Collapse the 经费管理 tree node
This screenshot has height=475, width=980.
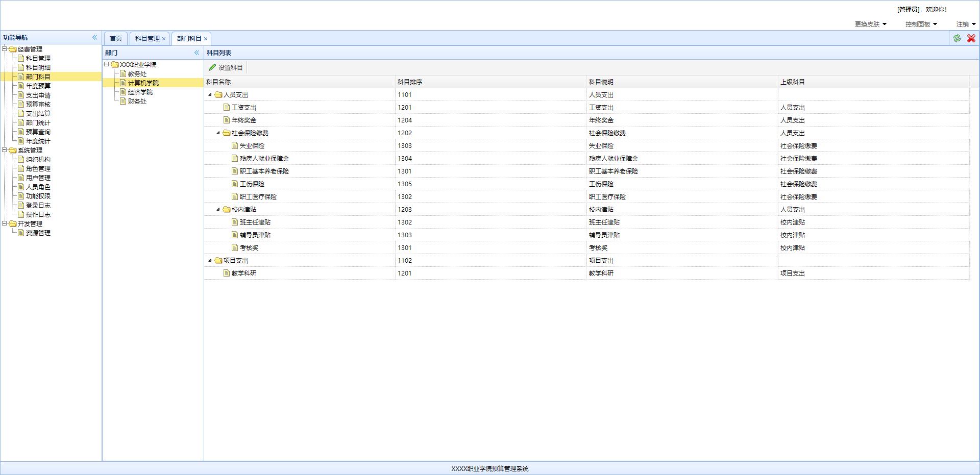click(x=5, y=49)
